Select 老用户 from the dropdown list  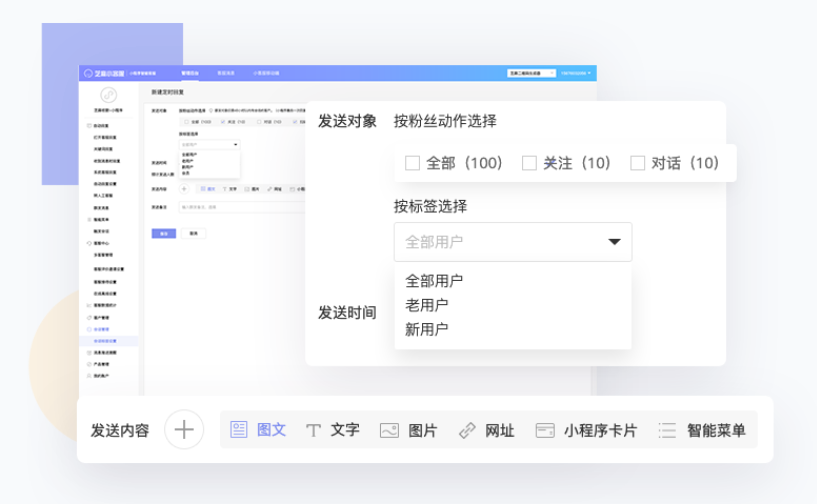[427, 305]
